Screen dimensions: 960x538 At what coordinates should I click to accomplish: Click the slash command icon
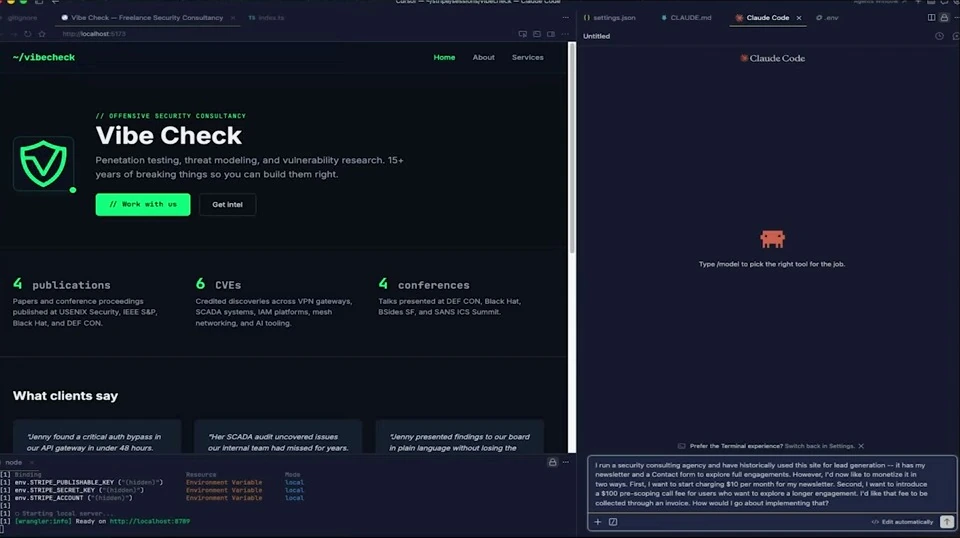coord(613,522)
